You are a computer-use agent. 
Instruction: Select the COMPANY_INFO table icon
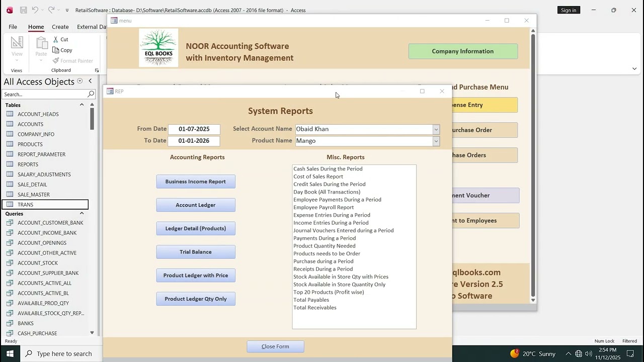[x=10, y=134]
